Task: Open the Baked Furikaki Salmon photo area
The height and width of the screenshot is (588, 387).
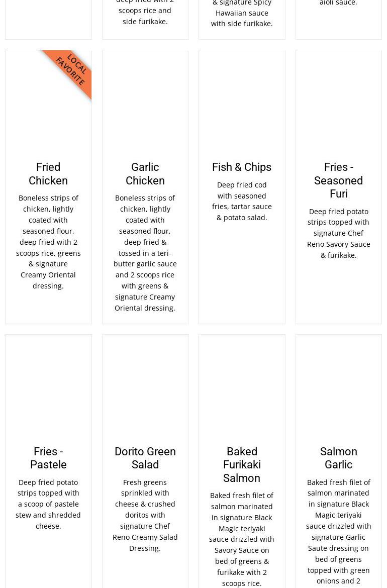Action: [242, 388]
